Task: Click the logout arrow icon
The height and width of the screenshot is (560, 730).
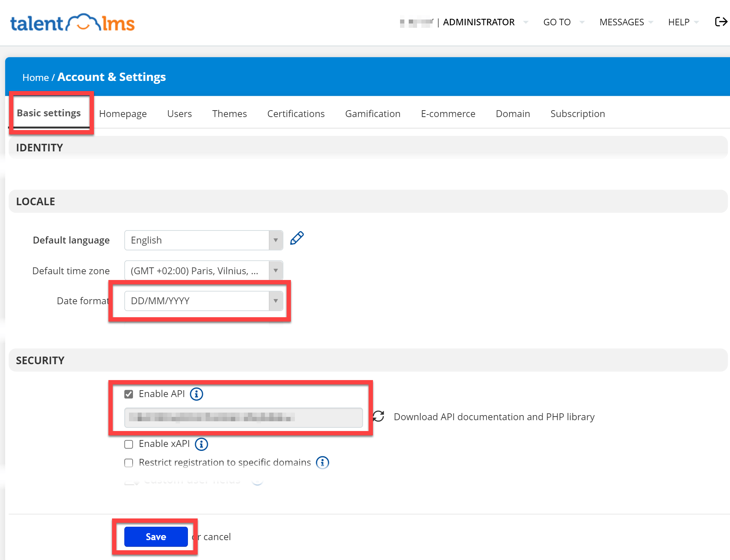Action: (721, 22)
